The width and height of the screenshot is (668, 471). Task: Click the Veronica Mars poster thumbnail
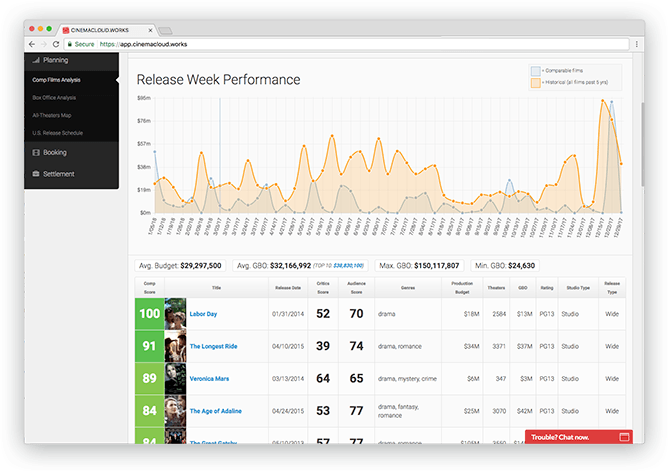point(175,378)
